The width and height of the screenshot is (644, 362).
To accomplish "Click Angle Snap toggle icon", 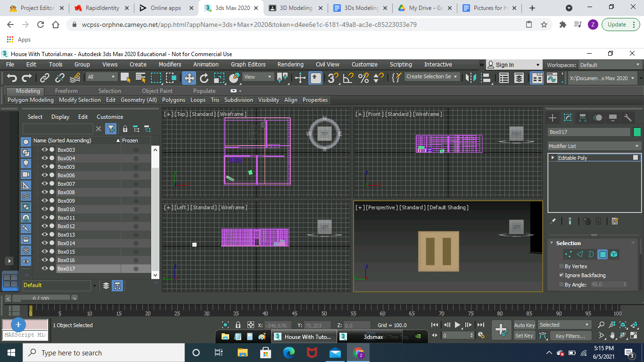I will coord(348,78).
